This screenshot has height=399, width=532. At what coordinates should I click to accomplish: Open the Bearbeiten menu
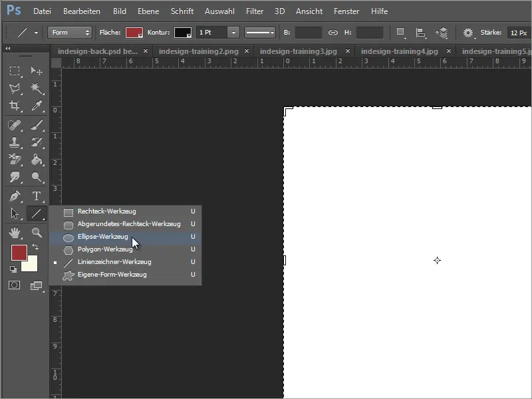pyautogui.click(x=82, y=11)
